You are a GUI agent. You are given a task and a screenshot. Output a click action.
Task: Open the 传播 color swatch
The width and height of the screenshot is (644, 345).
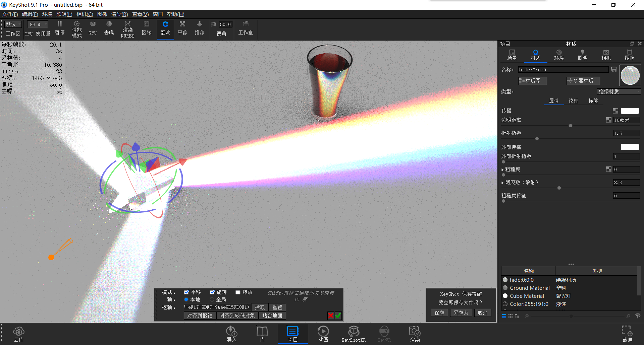coord(630,111)
